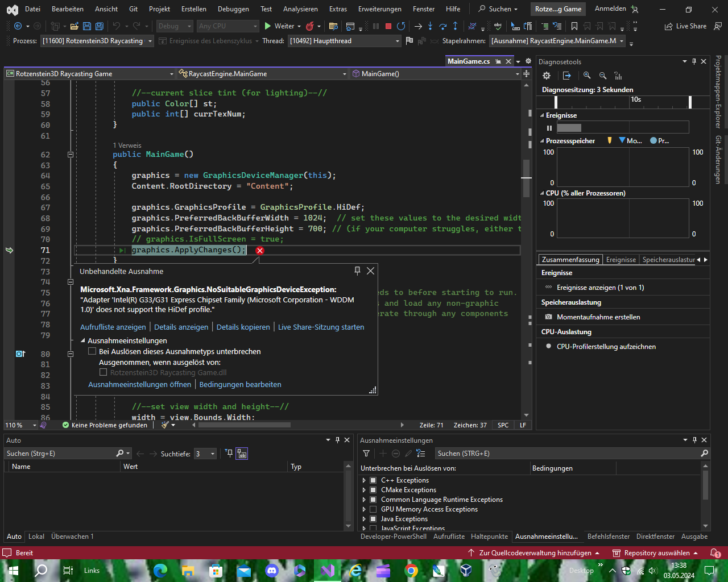The width and height of the screenshot is (728, 582).
Task: Check the 'Rotzenstein3D Raycasting Game.dll' exclusion box
Action: 104,372
